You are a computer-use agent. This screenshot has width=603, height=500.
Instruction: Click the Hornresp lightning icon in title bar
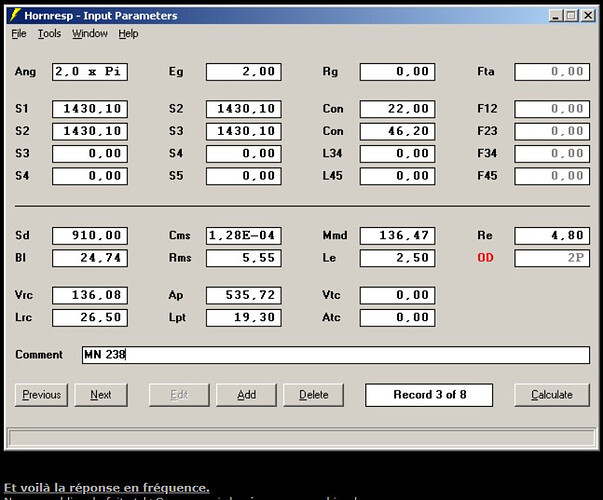pyautogui.click(x=15, y=15)
